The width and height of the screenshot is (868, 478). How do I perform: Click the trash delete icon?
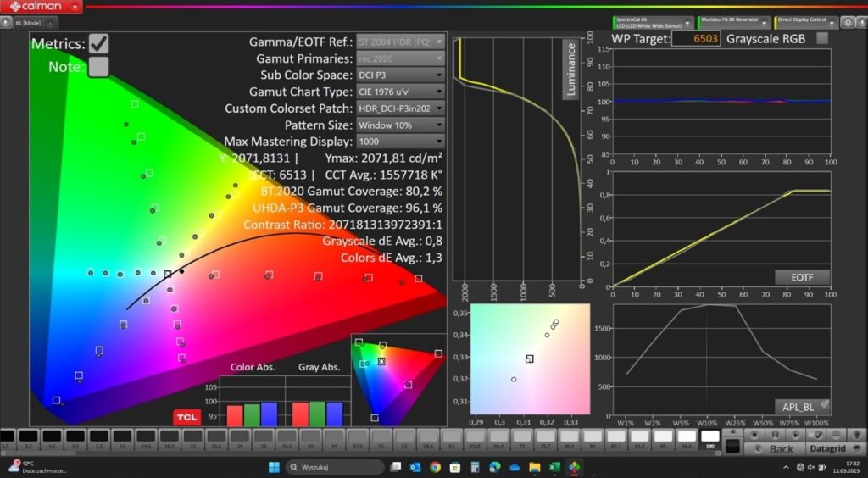[x=857, y=435]
